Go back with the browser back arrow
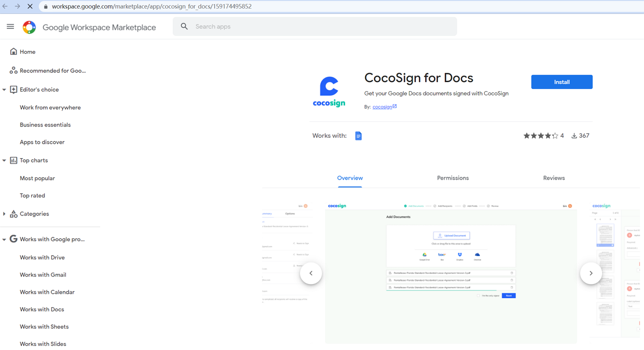This screenshot has height=350, width=644. (5, 6)
